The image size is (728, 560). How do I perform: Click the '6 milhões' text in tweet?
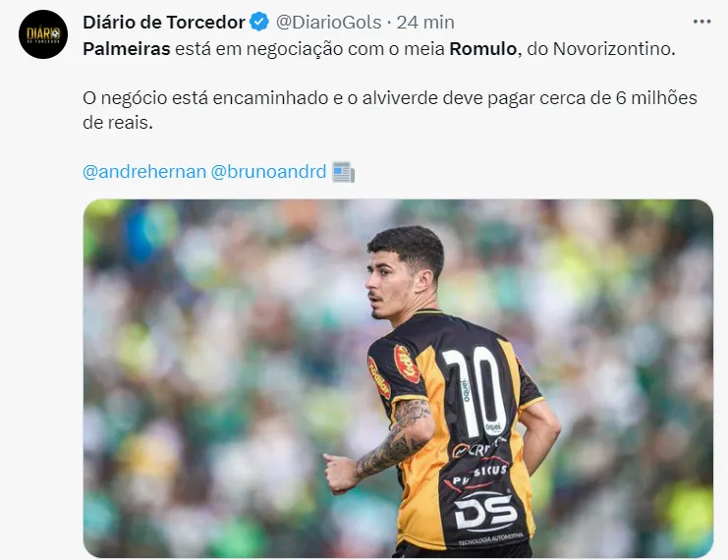[656, 98]
